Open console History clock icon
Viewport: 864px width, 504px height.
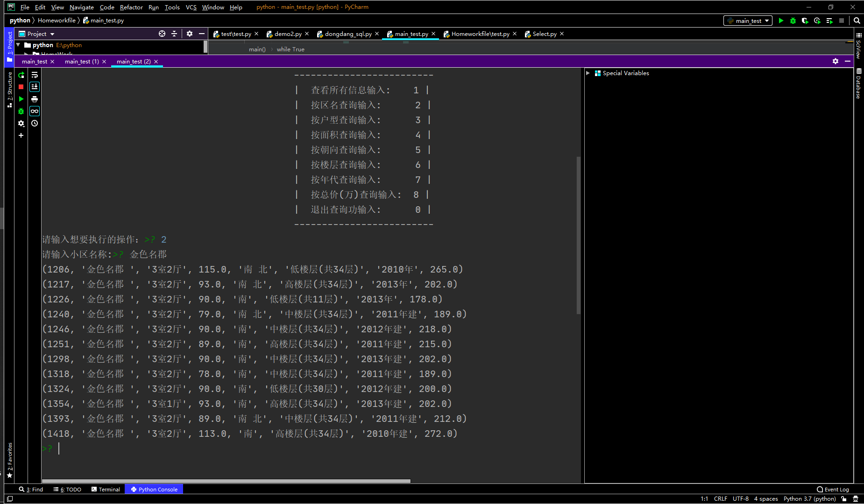tap(35, 123)
